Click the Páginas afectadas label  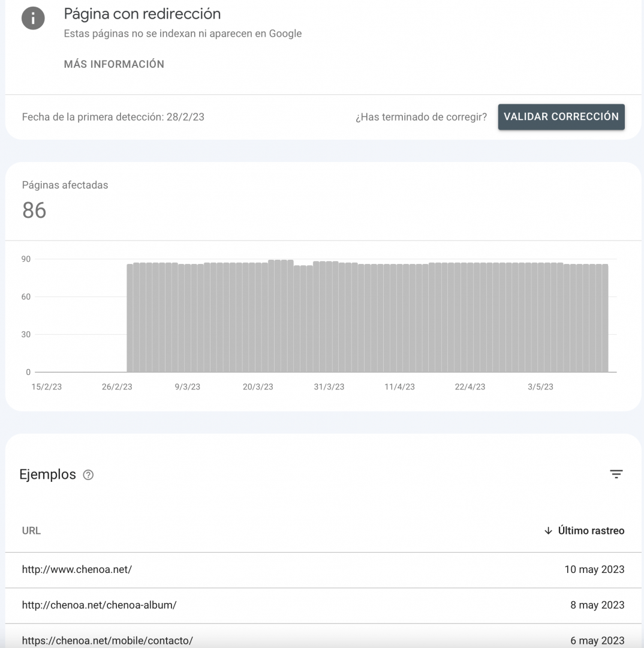65,185
